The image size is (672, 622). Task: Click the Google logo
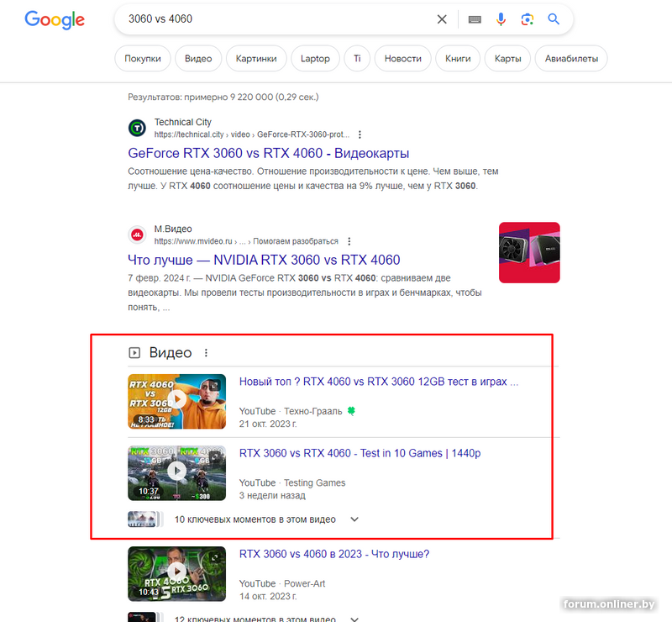point(55,19)
